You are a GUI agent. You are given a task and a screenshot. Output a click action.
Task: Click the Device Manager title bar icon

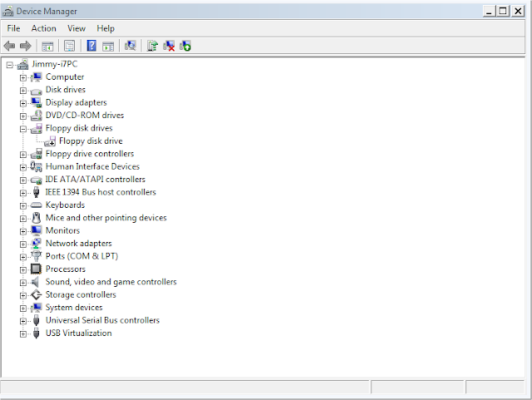tap(7, 11)
